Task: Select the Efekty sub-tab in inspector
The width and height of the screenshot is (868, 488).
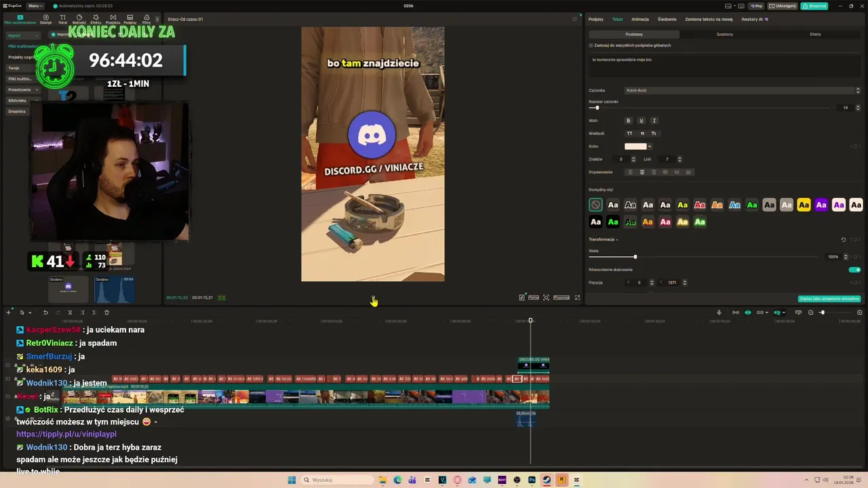Action: (x=815, y=34)
